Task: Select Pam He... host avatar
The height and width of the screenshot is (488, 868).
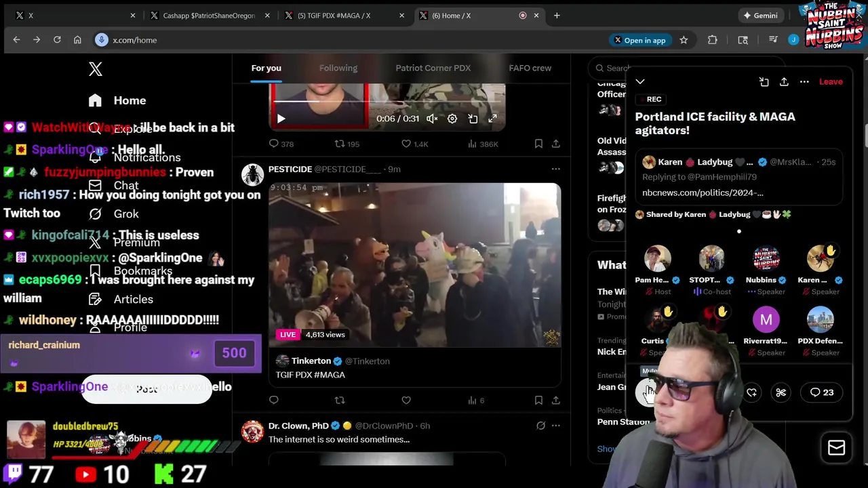Action: (x=657, y=258)
